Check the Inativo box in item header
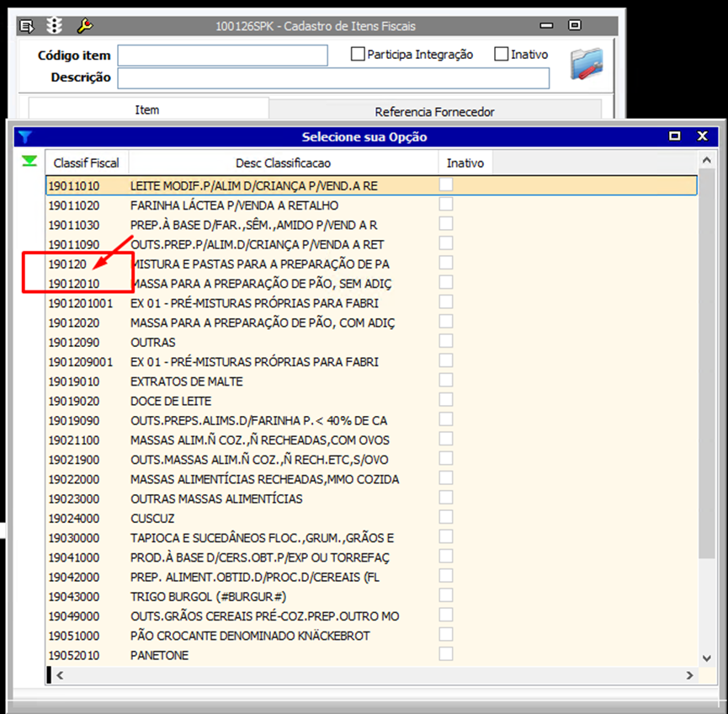728x714 pixels. (x=501, y=55)
